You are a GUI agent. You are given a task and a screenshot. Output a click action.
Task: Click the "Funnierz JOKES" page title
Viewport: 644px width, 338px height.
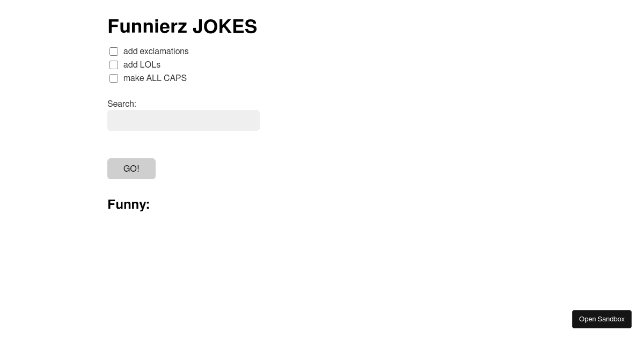pos(182,26)
